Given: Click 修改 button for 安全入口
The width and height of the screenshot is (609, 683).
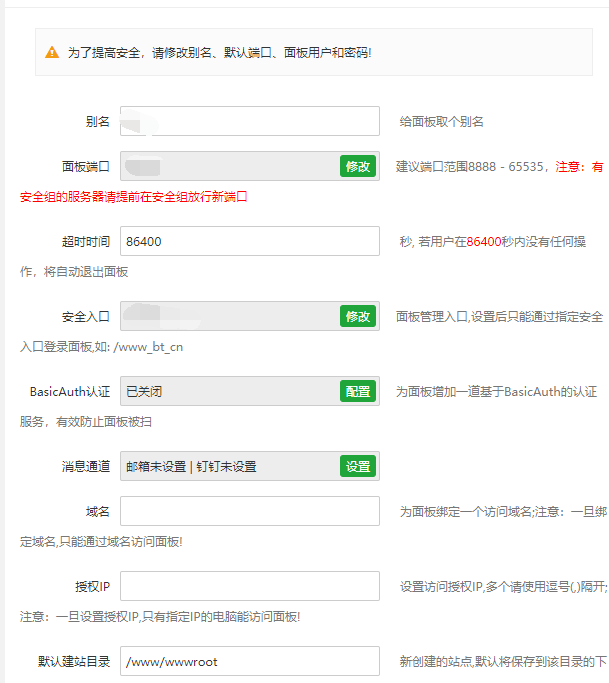Looking at the screenshot, I should (x=358, y=316).
